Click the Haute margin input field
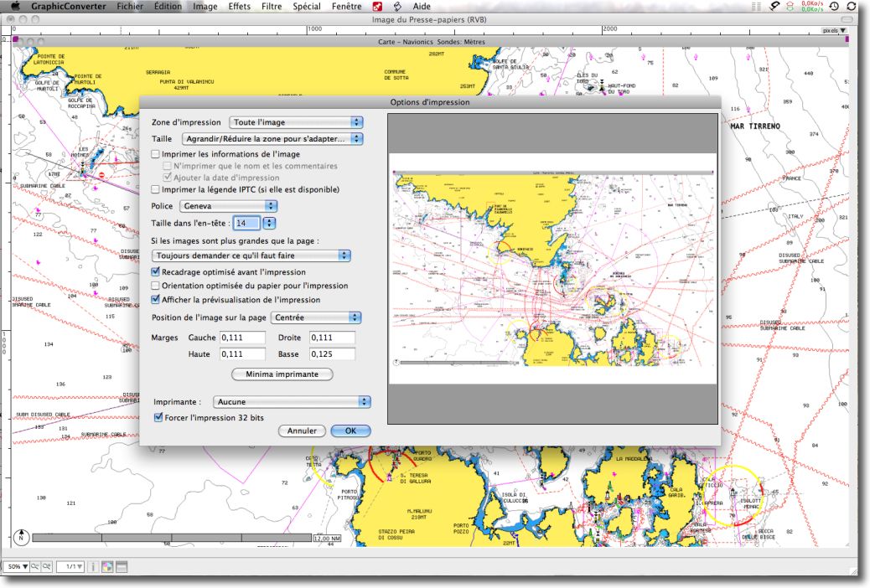This screenshot has height=588, width=870. (242, 354)
